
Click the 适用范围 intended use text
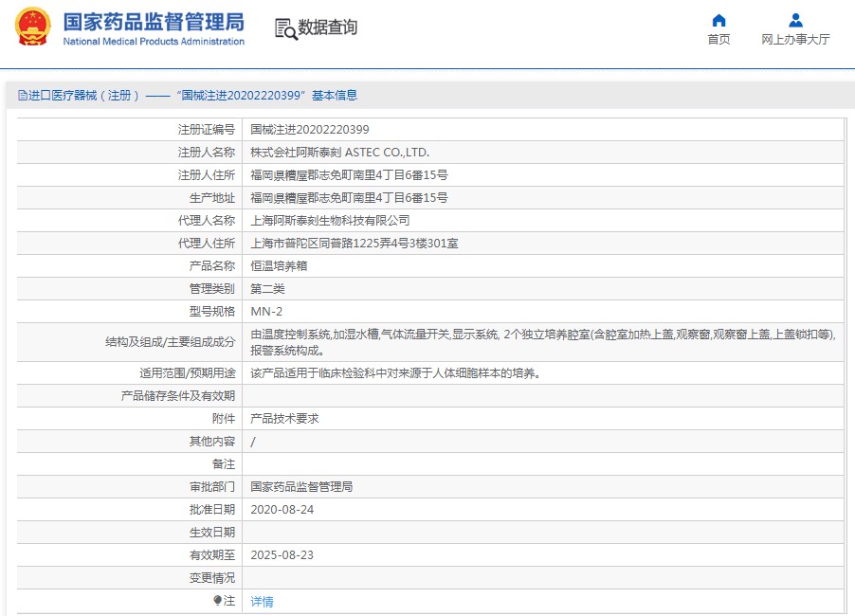point(395,373)
